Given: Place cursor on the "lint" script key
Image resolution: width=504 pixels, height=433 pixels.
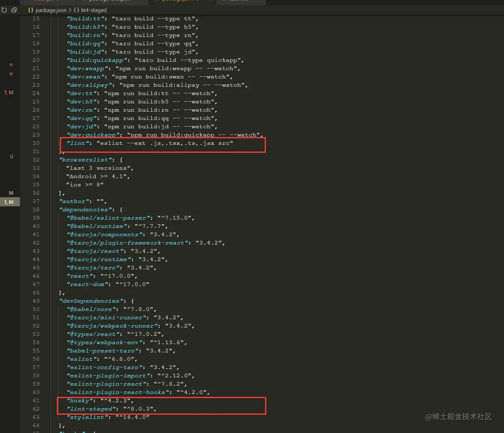Looking at the screenshot, I should 78,143.
